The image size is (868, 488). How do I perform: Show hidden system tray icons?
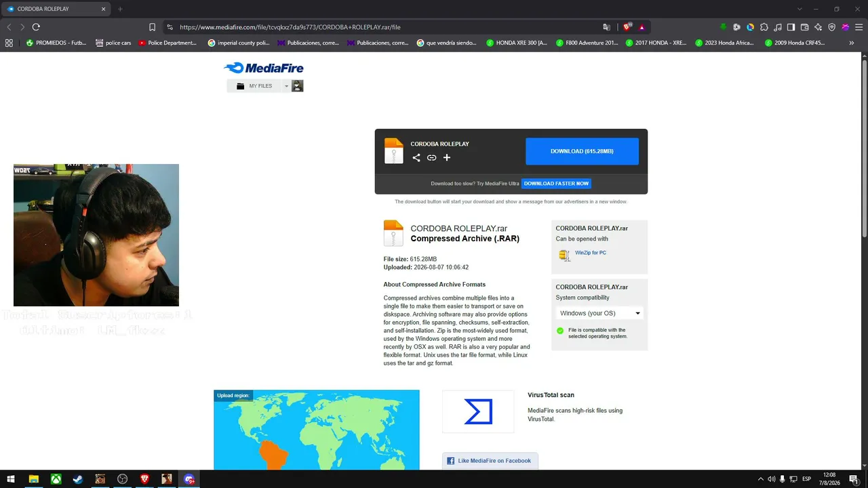tap(760, 479)
